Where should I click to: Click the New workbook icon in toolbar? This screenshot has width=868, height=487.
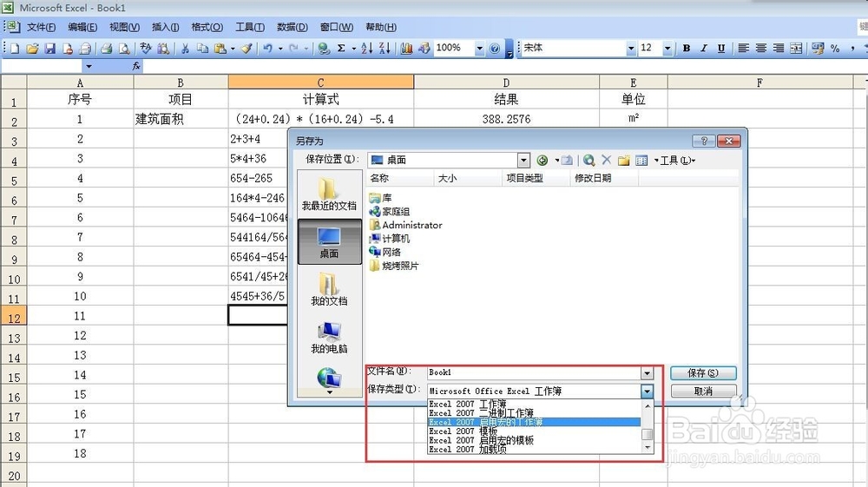[15, 49]
